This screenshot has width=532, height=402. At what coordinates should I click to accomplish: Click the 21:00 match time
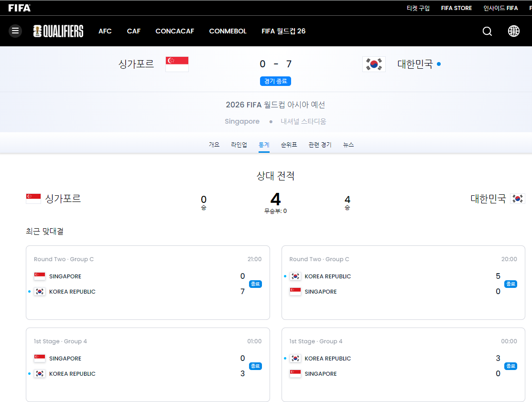click(254, 259)
